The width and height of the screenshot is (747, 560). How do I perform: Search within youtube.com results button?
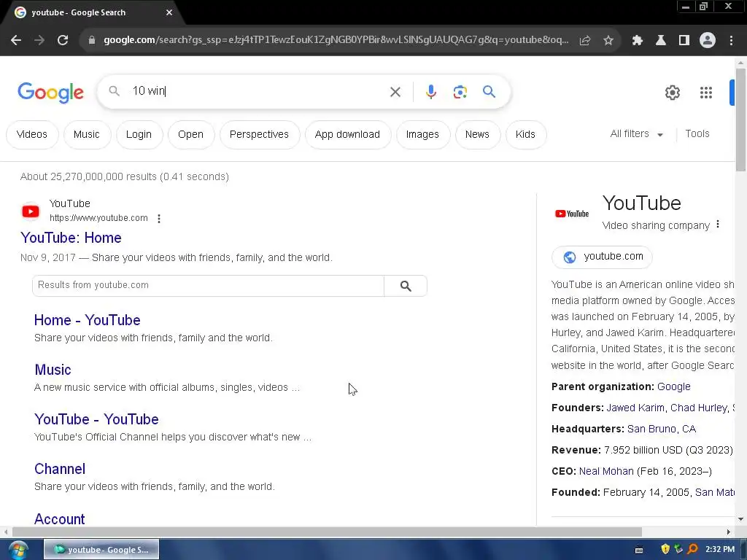406,286
